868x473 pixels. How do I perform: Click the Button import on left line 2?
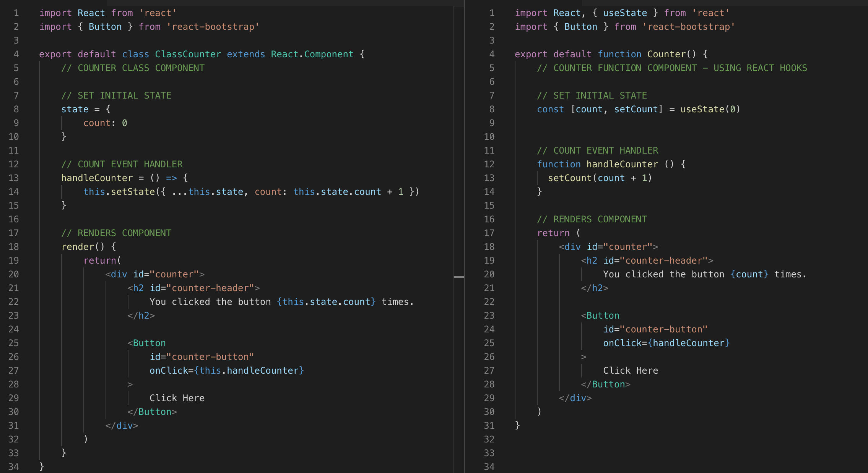tap(106, 26)
